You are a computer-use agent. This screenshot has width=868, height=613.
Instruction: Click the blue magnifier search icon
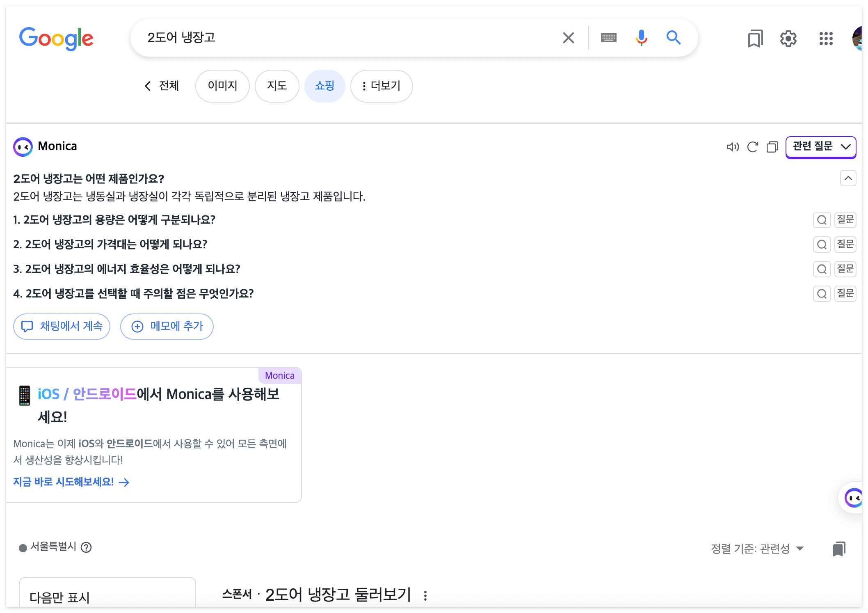coord(674,38)
